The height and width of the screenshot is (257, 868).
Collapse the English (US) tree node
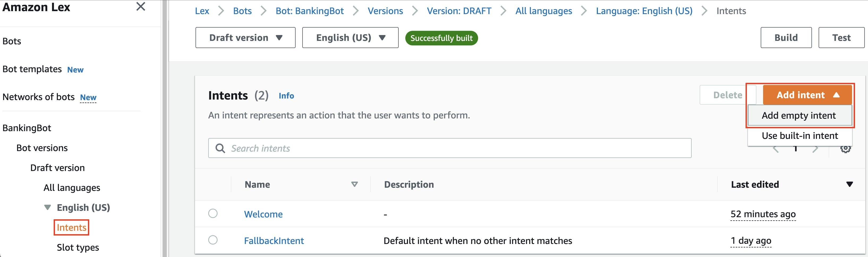point(48,208)
